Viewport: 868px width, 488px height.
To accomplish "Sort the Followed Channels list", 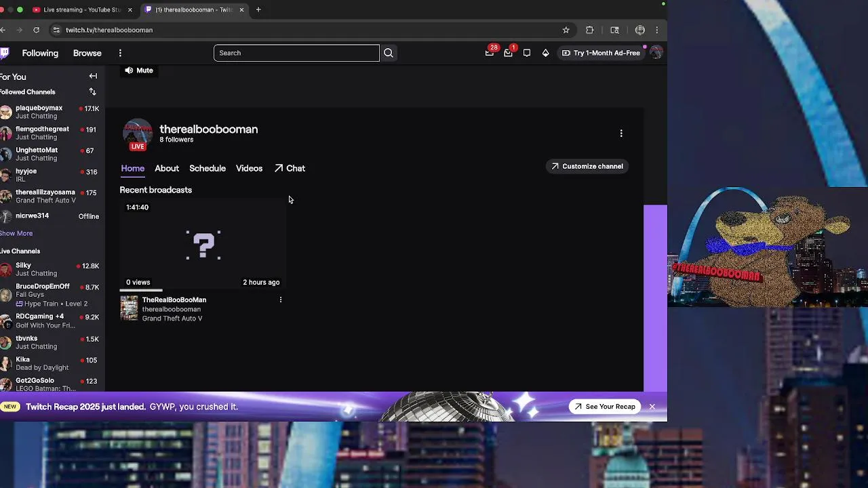I will coord(92,91).
